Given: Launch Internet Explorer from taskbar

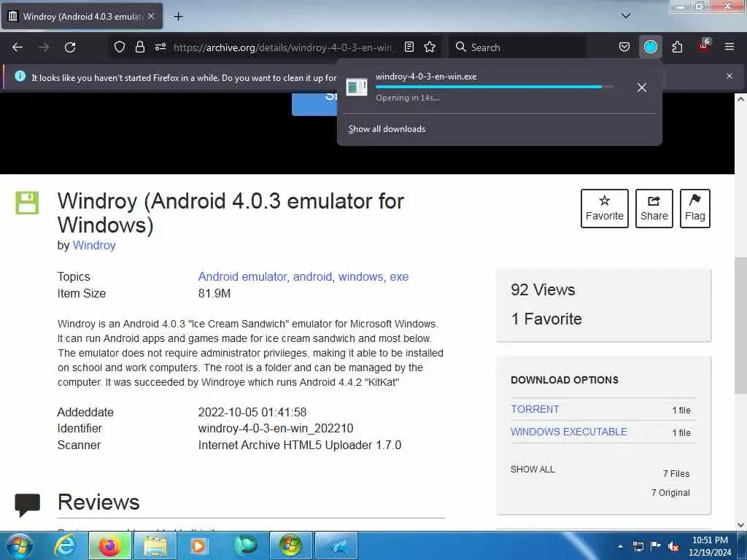Looking at the screenshot, I should [x=65, y=545].
